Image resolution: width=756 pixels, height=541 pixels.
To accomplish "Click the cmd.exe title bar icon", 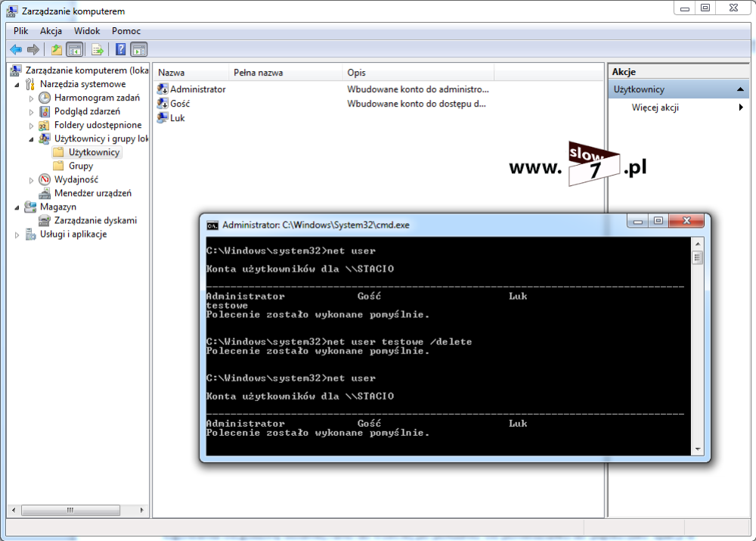I will [x=212, y=225].
